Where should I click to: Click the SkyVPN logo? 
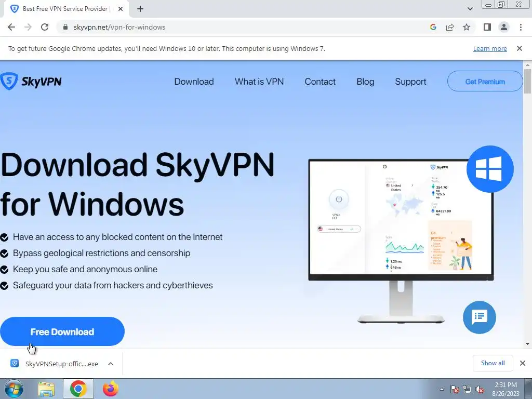31,81
